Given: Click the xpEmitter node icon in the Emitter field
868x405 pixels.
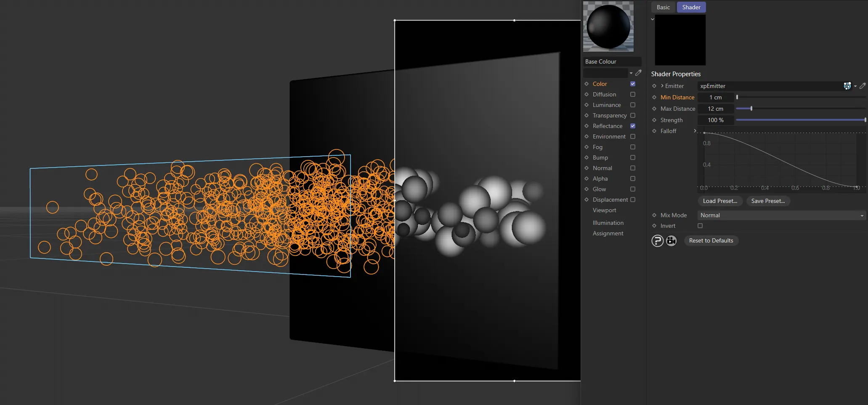Looking at the screenshot, I should click(847, 86).
